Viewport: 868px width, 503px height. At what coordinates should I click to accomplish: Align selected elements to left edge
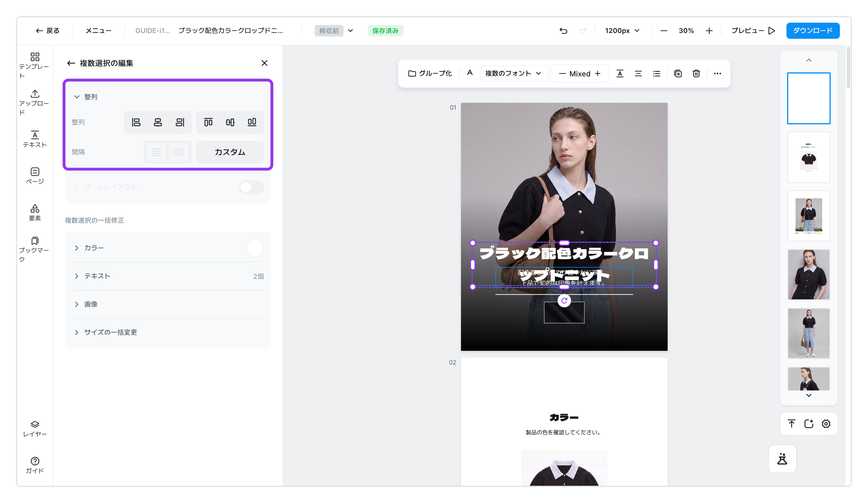point(136,122)
